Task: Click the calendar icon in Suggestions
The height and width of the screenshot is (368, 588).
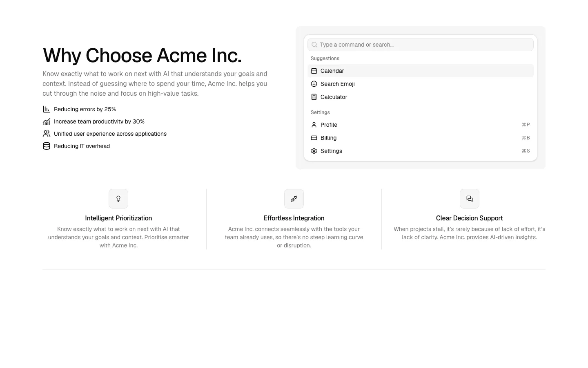Action: pos(314,71)
